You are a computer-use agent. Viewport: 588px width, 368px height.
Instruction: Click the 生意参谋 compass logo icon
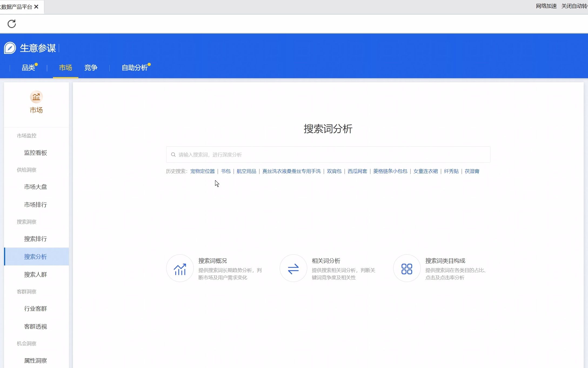click(10, 48)
